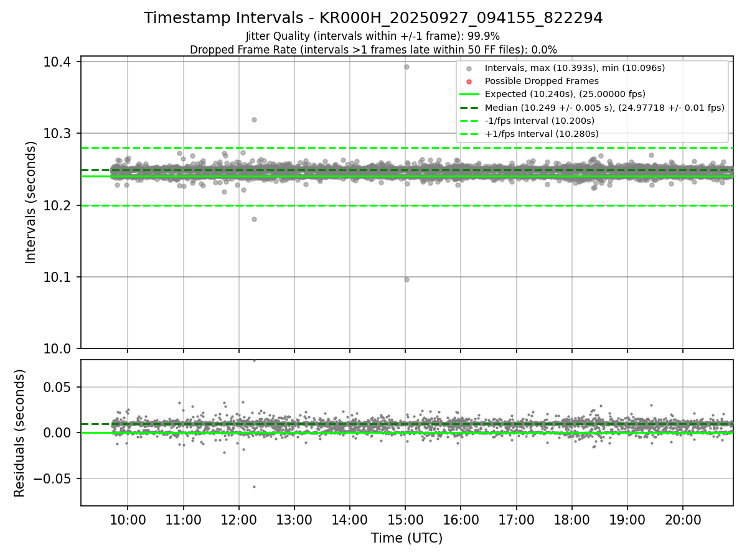The image size is (747, 560).
Task: Click the red dot marker in the legend
Action: [469, 82]
